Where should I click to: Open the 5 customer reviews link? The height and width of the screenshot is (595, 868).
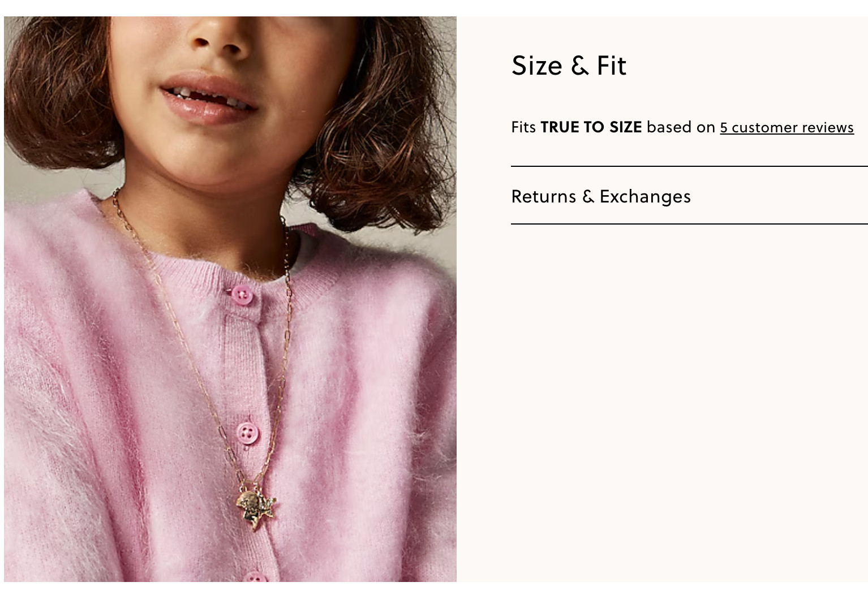[x=787, y=128]
